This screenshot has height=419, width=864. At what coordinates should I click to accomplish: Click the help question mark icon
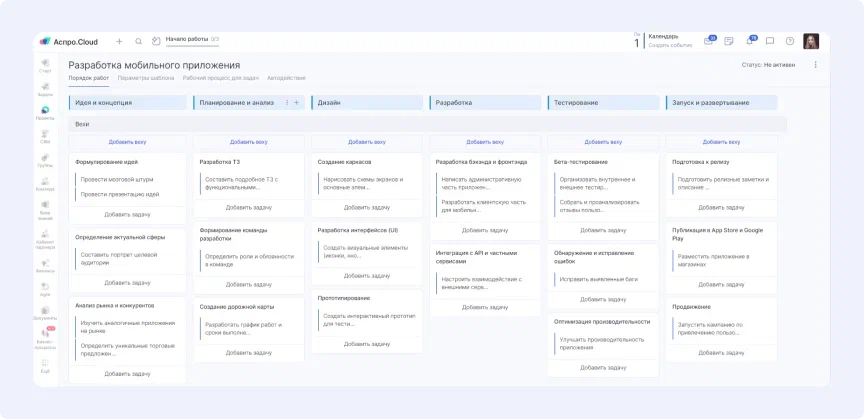click(x=790, y=41)
